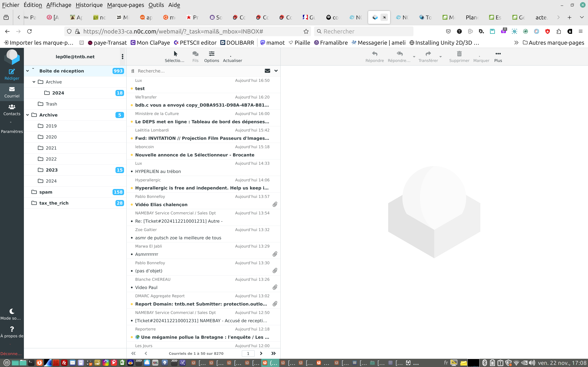Click the account three-dot menu icon

pyautogui.click(x=123, y=57)
